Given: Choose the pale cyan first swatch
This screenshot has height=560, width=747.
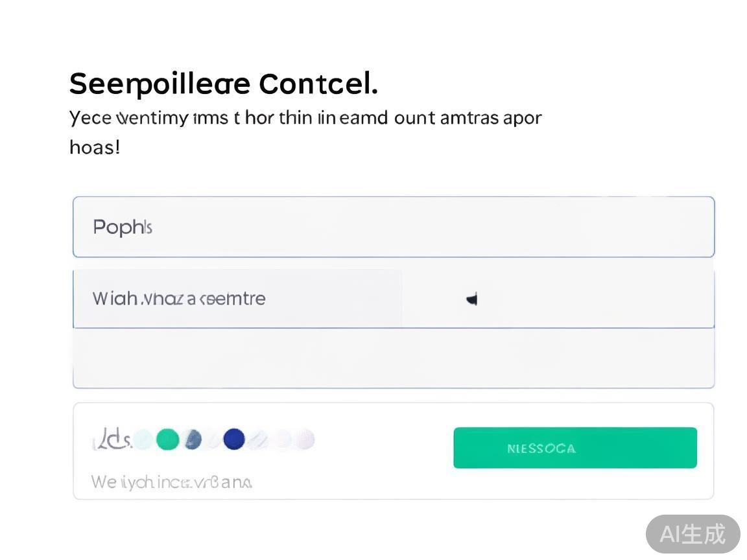Looking at the screenshot, I should [143, 440].
